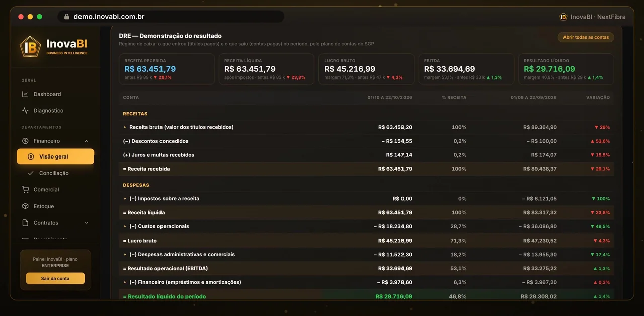Click the Financeiro dollar icon
This screenshot has width=644, height=316.
tap(25, 141)
